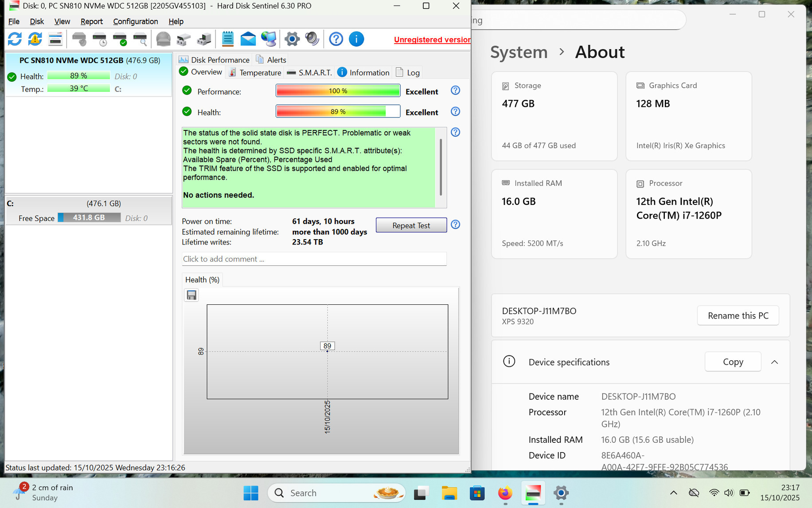Select the Overview tab
This screenshot has height=508, width=812.
[x=201, y=72]
